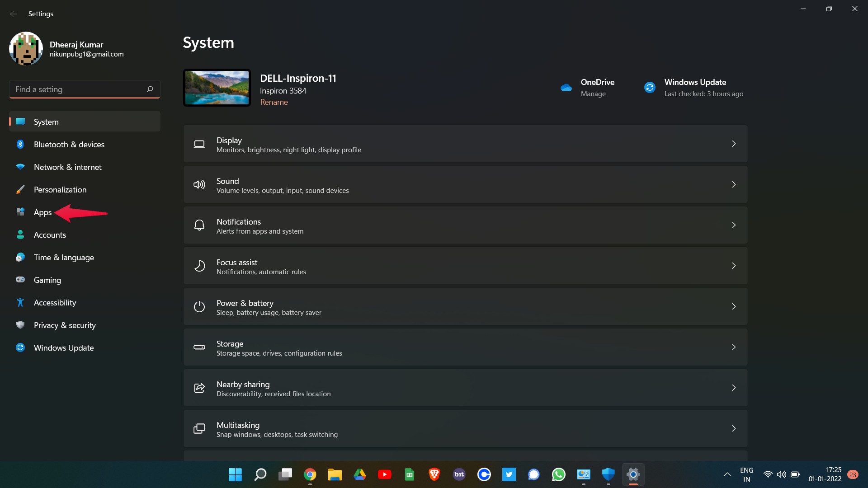Screen dimensions: 868x488
Task: Click the search magnifier in Find a setting
Action: (150, 89)
